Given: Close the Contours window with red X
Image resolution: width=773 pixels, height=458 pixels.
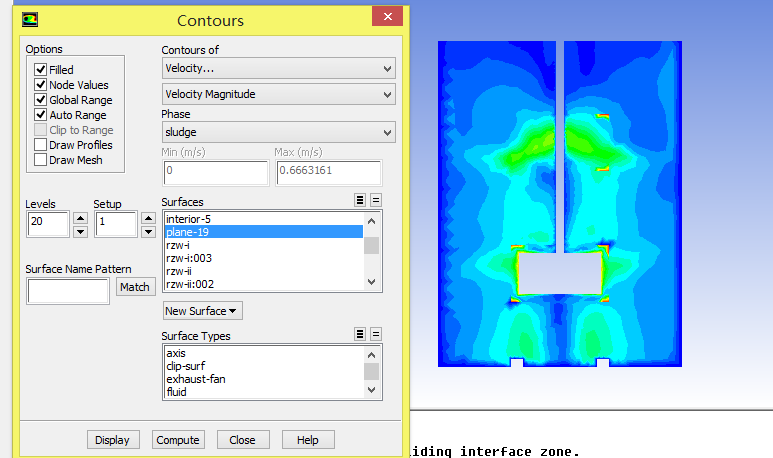Looking at the screenshot, I should [x=387, y=17].
